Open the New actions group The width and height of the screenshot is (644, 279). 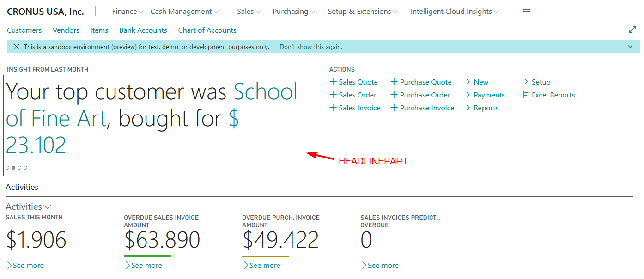481,82
